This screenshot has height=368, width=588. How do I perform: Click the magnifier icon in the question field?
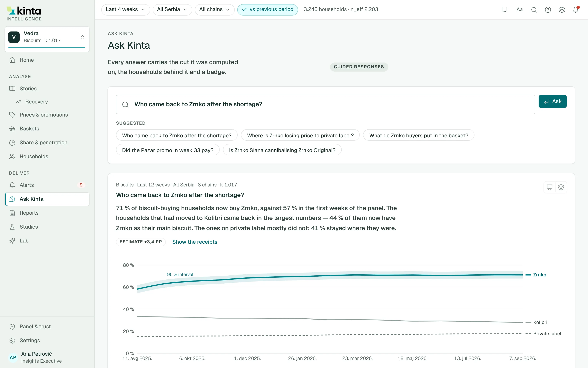[x=125, y=104]
